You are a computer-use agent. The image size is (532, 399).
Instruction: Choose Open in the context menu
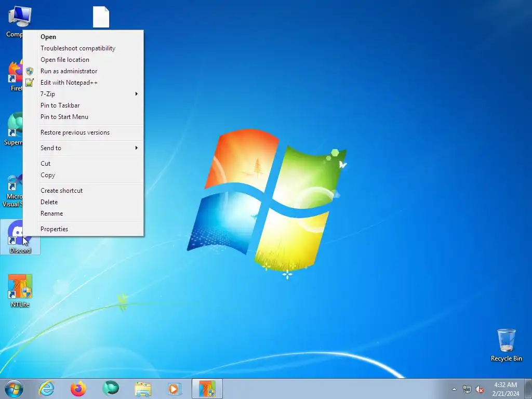83,37
